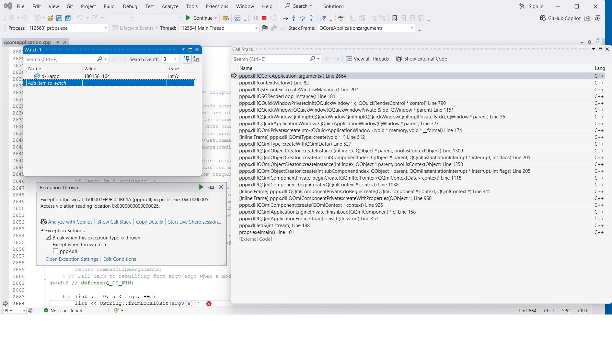Click the Step Over icon

coord(302,18)
